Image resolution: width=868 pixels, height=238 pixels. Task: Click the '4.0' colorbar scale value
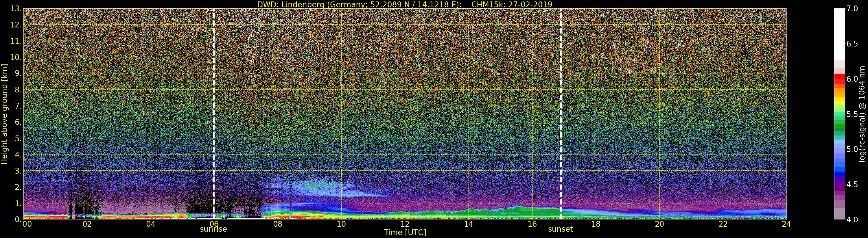(852, 220)
